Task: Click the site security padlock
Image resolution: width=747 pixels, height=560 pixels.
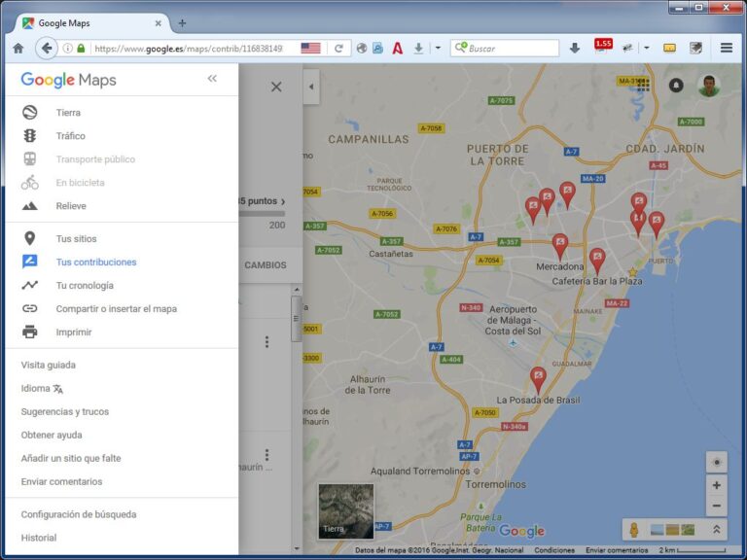Action: click(x=81, y=48)
